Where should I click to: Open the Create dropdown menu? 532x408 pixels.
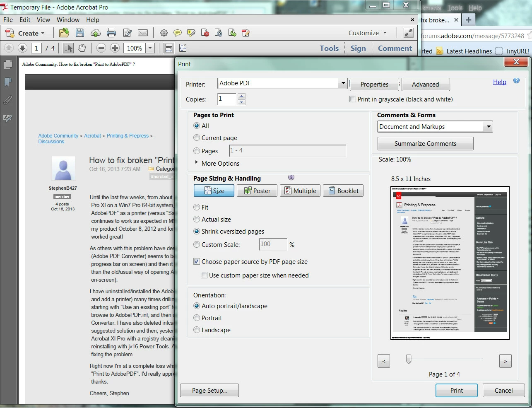coord(25,33)
